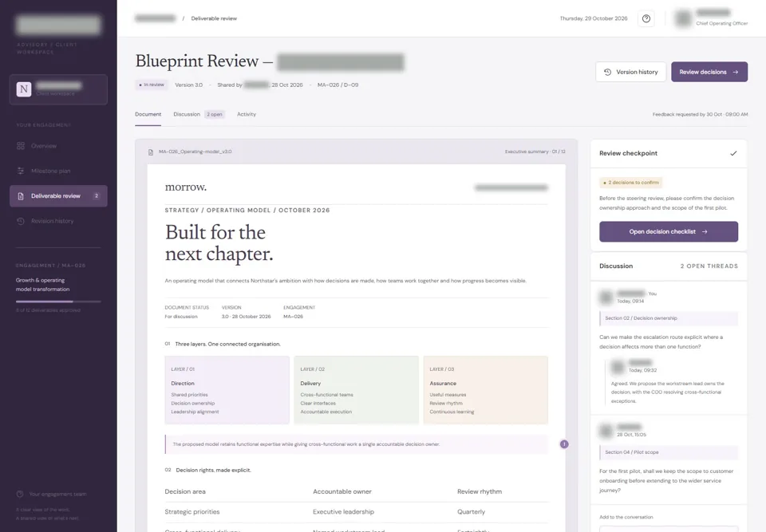
Task: Click the Quarterly table cell
Action: tap(471, 512)
